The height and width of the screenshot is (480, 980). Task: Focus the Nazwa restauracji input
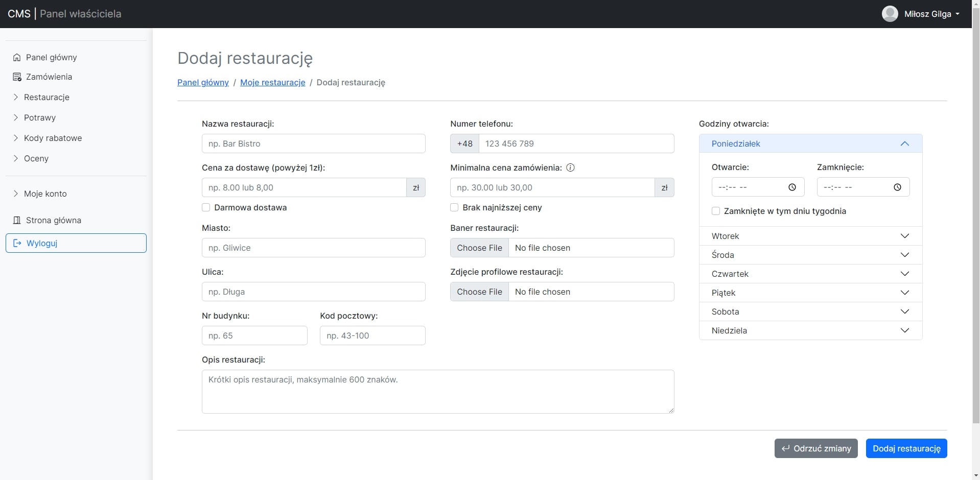[314, 143]
